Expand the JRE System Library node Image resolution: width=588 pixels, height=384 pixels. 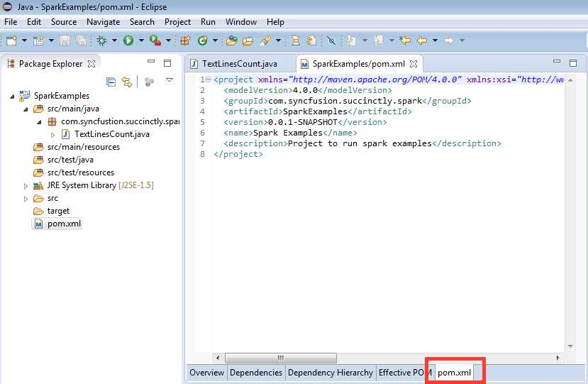26,186
